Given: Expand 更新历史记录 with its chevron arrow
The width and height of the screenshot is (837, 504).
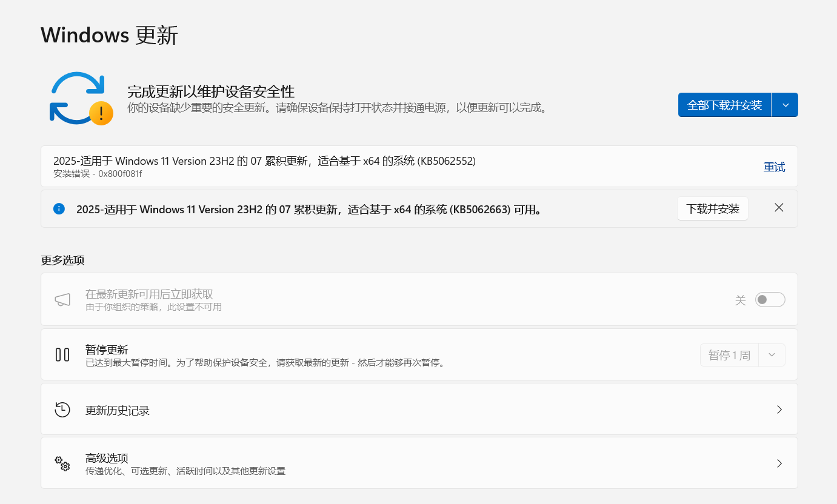Looking at the screenshot, I should pos(779,409).
